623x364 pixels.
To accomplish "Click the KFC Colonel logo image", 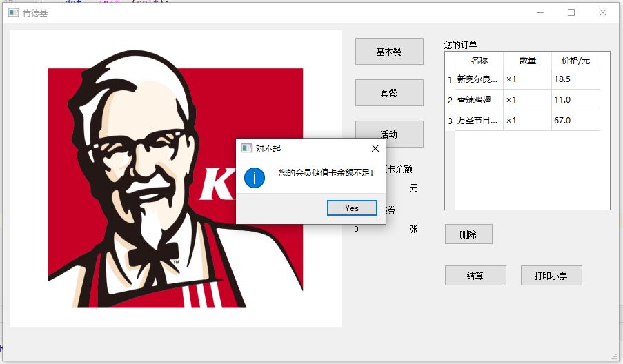I will point(175,179).
